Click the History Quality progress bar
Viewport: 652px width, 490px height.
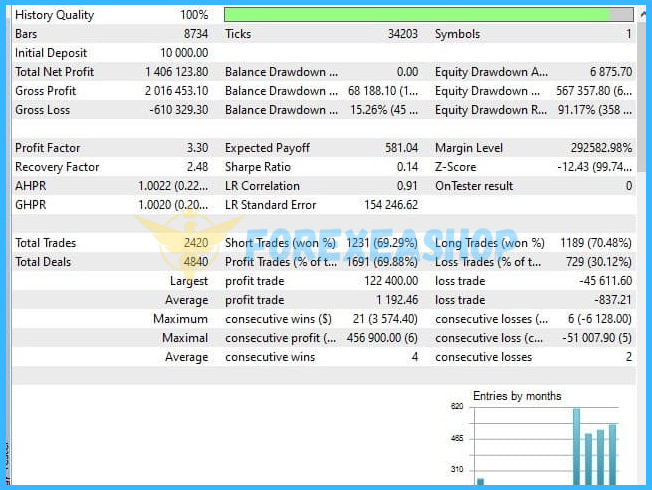point(429,15)
